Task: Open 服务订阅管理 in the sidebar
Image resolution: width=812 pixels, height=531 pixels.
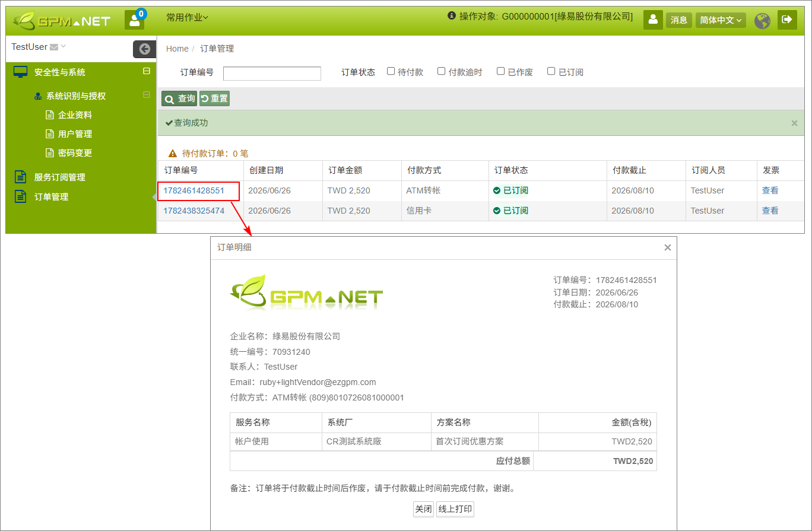Action: [59, 177]
